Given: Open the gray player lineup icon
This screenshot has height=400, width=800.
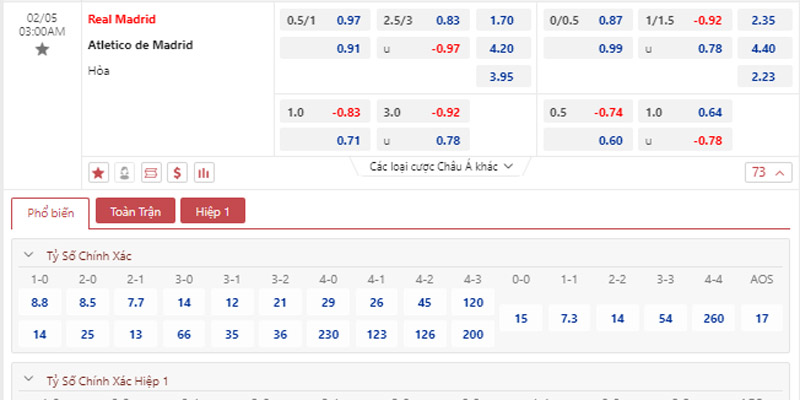Looking at the screenshot, I should point(124,173).
